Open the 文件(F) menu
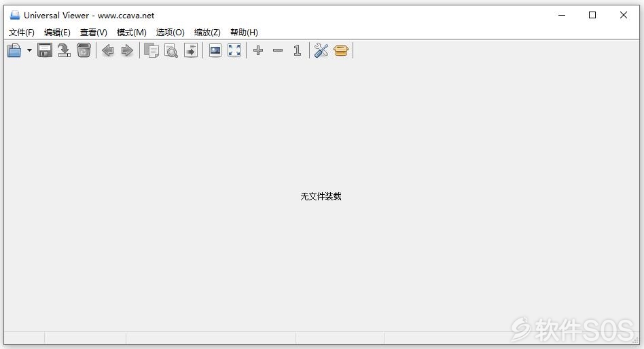This screenshot has height=349, width=644. point(22,33)
